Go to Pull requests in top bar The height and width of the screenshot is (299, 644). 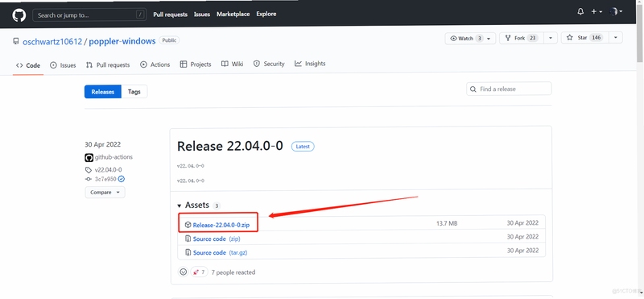pyautogui.click(x=170, y=15)
